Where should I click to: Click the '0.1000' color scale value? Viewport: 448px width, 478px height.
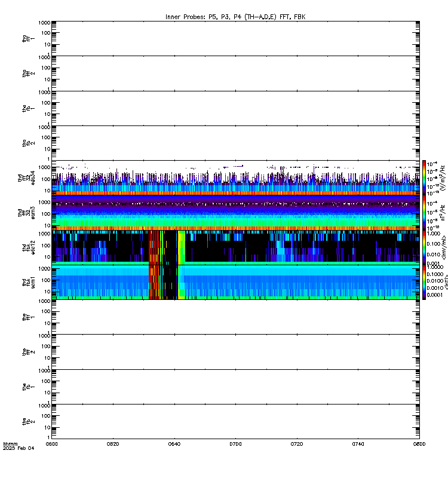pyautogui.click(x=435, y=274)
